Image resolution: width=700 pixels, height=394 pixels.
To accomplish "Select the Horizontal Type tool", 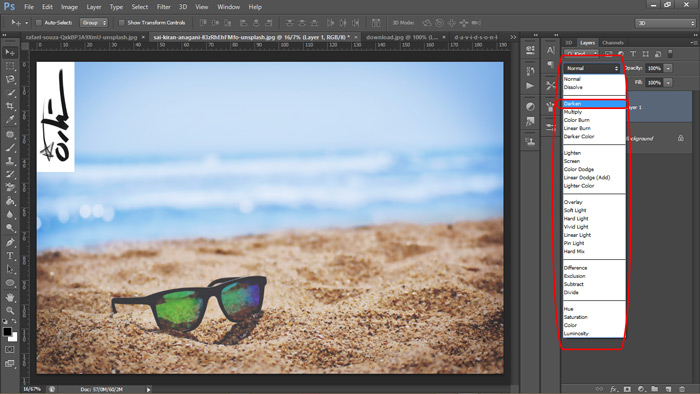I will pyautogui.click(x=10, y=256).
